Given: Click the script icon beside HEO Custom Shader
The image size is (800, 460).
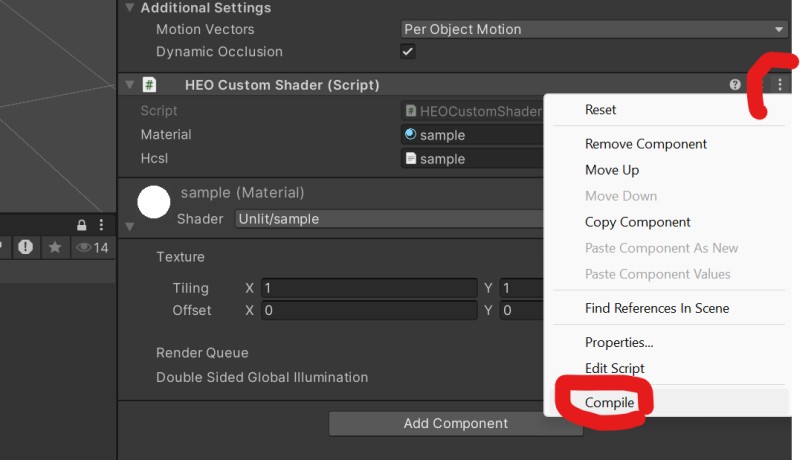Looking at the screenshot, I should click(x=150, y=85).
